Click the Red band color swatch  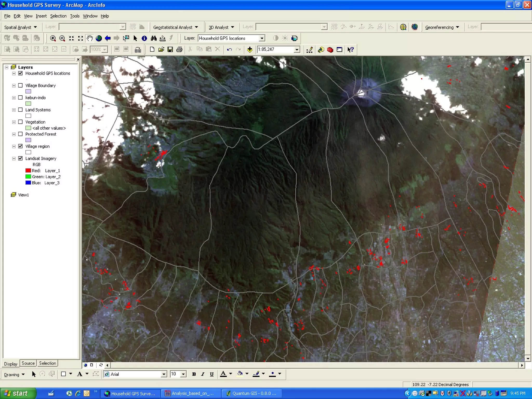tap(28, 171)
